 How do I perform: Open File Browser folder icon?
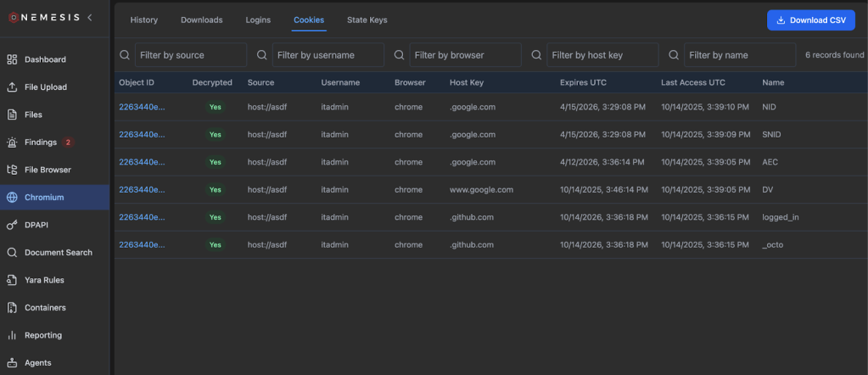tap(12, 170)
